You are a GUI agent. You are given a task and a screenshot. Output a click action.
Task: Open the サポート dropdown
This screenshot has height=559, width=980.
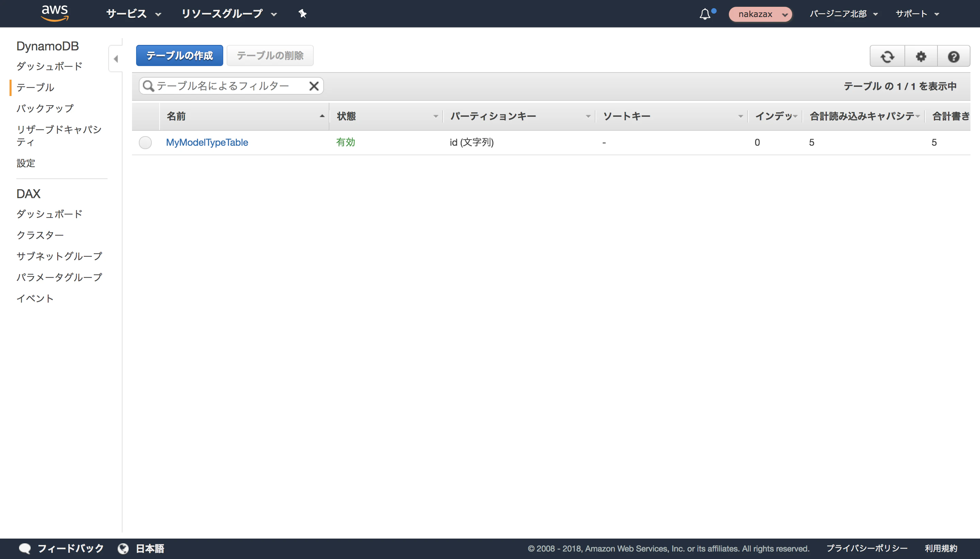(x=917, y=14)
